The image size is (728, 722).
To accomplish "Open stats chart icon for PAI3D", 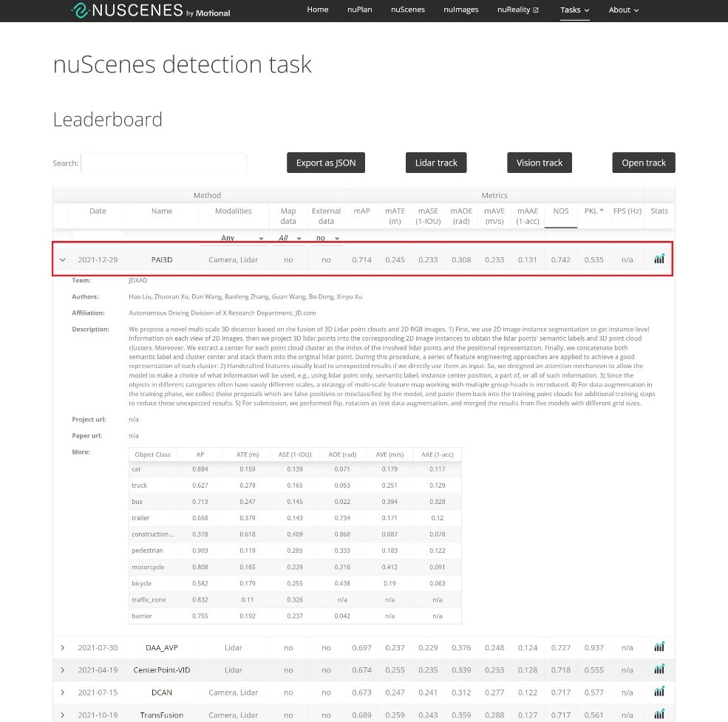I will (659, 259).
